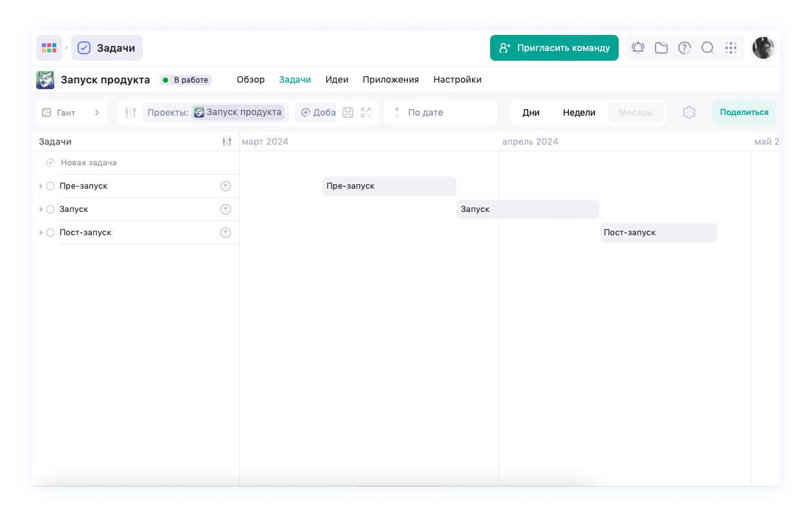Image resolution: width=812 pixels, height=517 pixels.
Task: Open the files folder icon
Action: coord(661,48)
